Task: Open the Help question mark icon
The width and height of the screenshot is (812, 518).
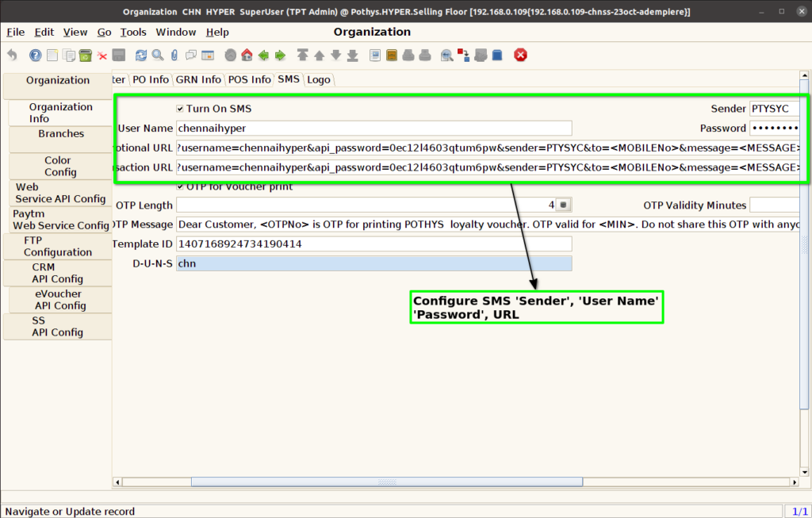Action: click(35, 55)
